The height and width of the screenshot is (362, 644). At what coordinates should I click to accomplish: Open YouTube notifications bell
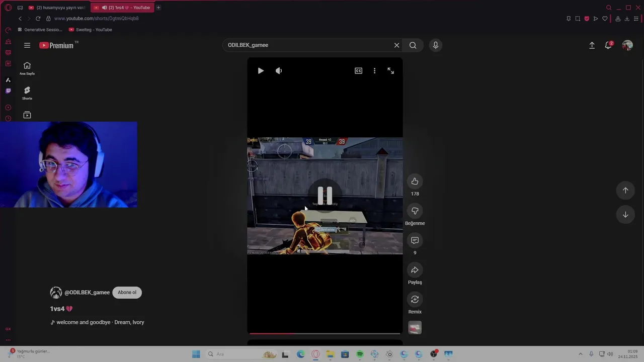click(608, 45)
